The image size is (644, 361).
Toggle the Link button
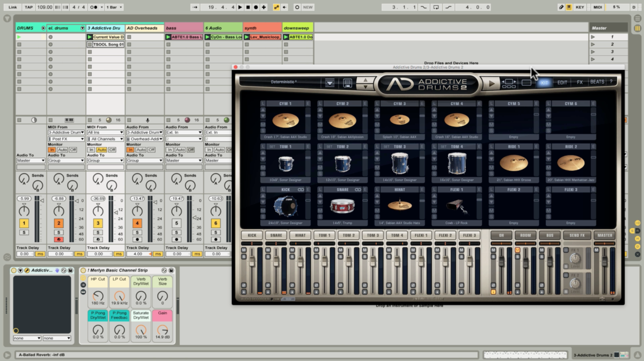(12, 7)
